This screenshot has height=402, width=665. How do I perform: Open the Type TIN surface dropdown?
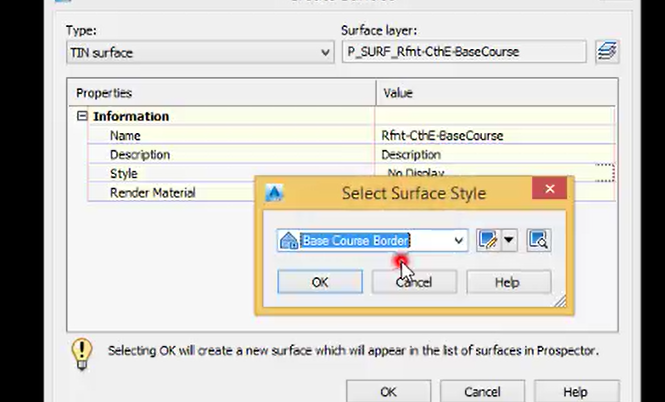(200, 53)
